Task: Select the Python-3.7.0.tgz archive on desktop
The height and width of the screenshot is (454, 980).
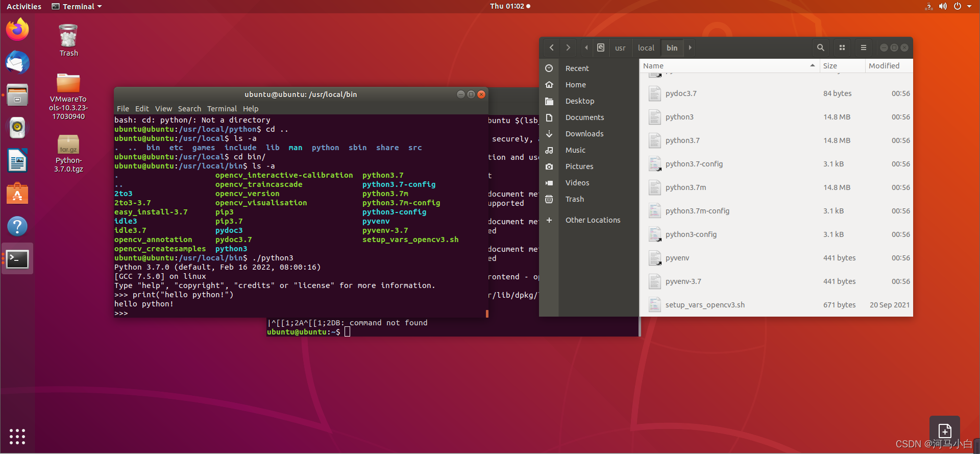Action: point(68,153)
